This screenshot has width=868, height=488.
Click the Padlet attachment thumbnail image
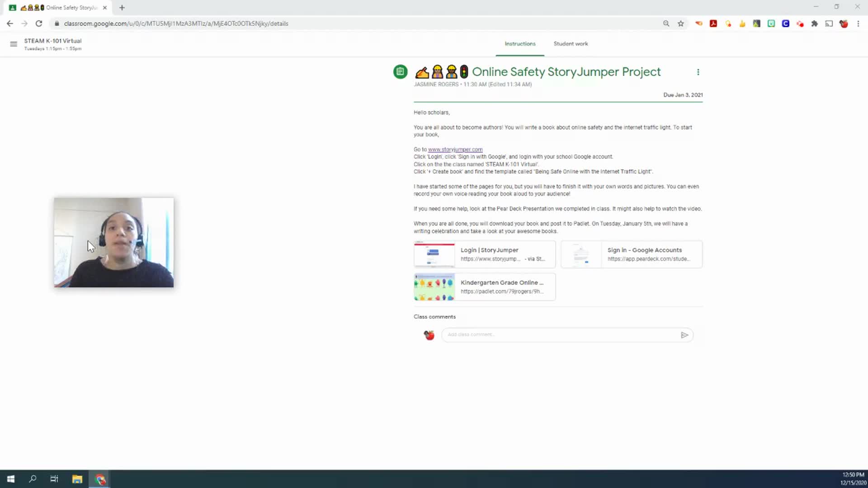(434, 287)
